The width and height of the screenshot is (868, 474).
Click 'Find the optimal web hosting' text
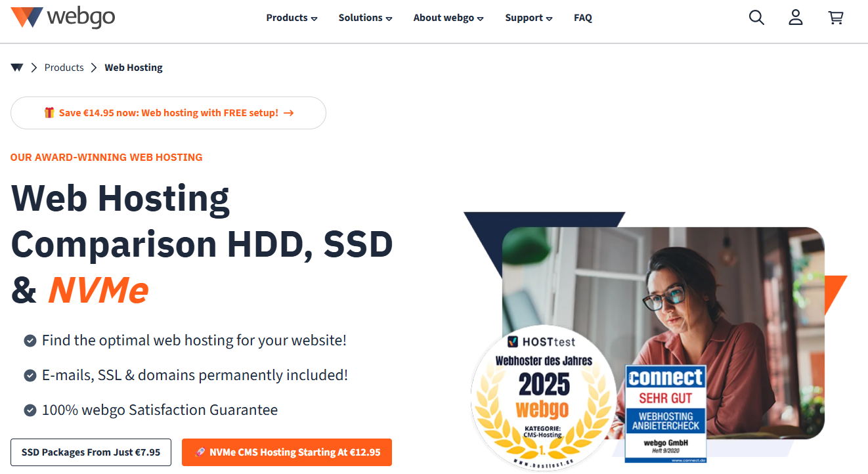(194, 341)
